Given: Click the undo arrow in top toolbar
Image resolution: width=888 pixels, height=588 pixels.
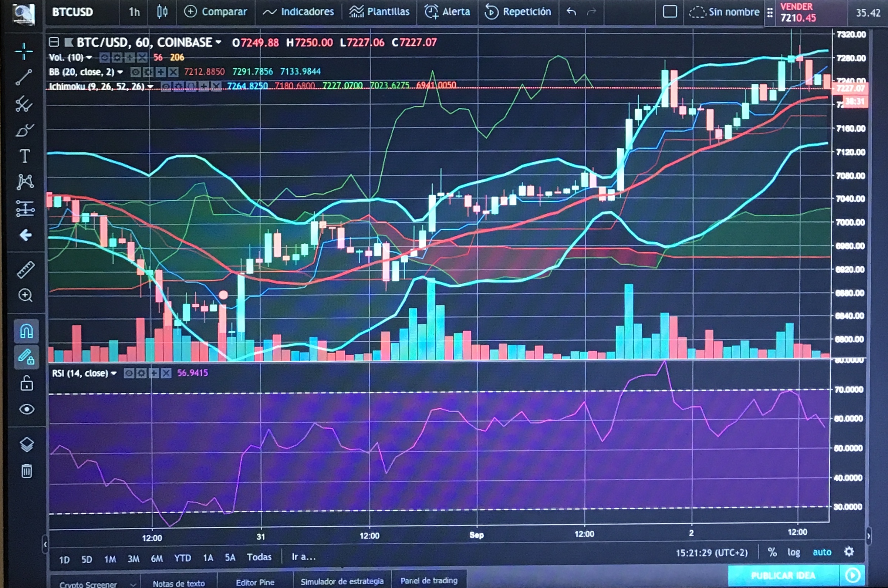Looking at the screenshot, I should (571, 12).
